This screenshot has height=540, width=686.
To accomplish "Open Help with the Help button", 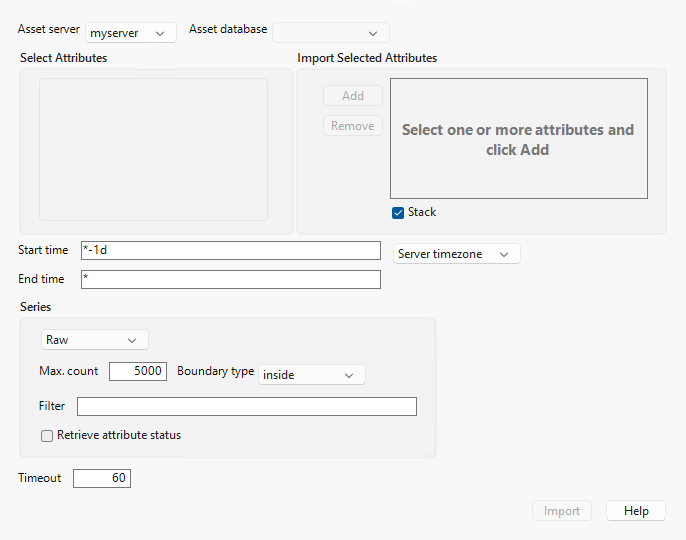I will 636,511.
